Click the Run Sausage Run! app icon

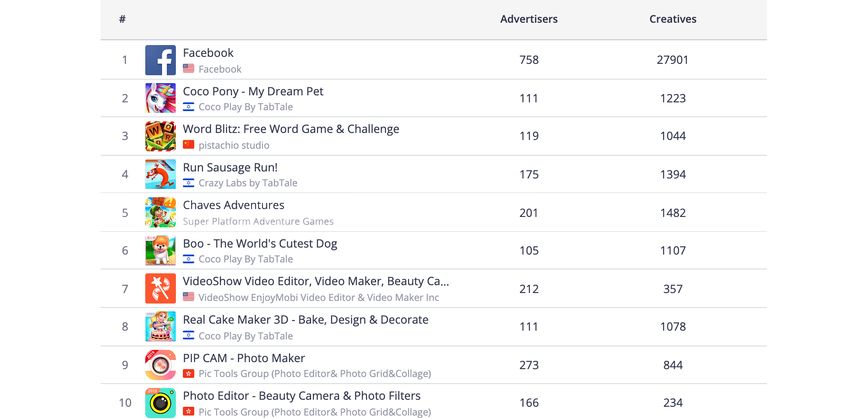[161, 174]
